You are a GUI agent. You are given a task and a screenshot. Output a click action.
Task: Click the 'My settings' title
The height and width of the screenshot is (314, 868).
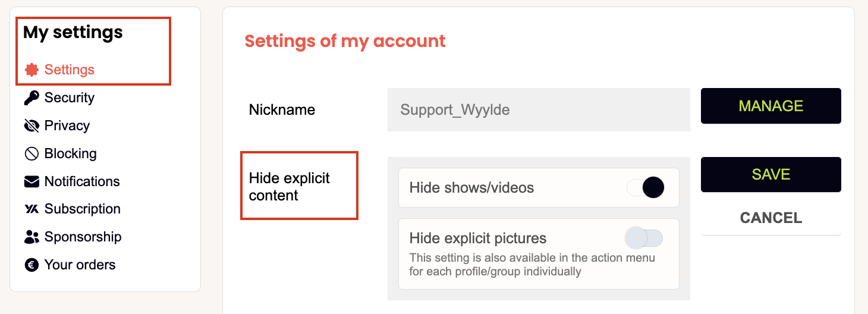(x=73, y=32)
